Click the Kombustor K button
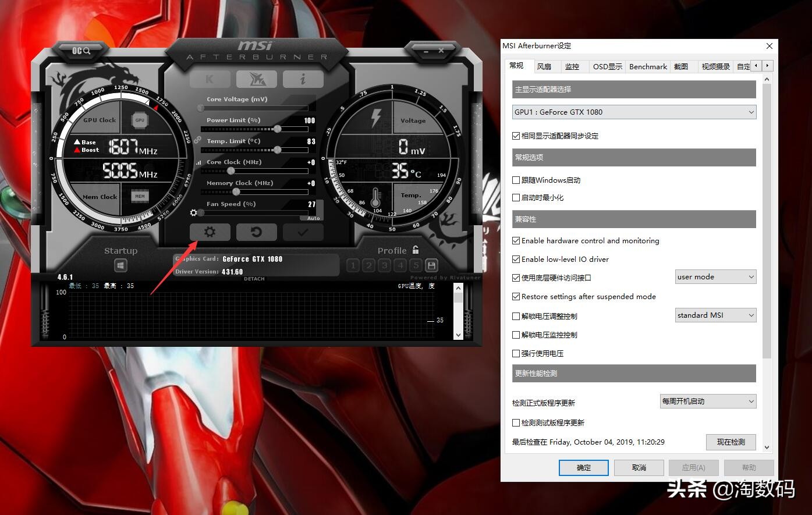This screenshot has width=812, height=515. [210, 79]
